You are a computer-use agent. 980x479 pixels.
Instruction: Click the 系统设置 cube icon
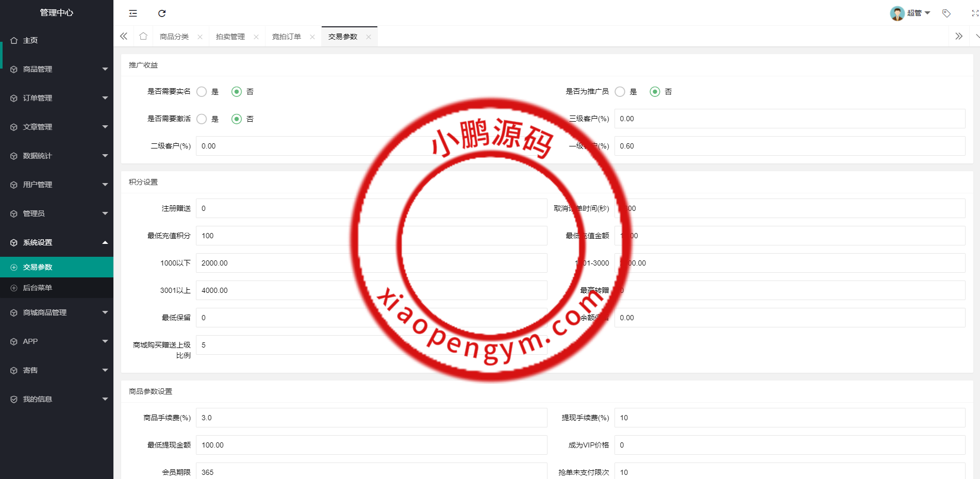14,242
